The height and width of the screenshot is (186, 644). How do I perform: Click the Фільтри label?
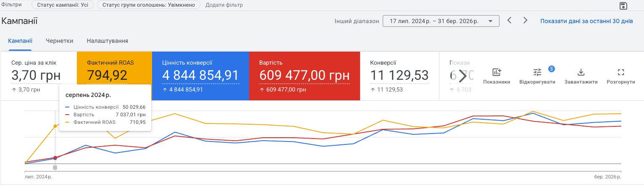tap(12, 5)
